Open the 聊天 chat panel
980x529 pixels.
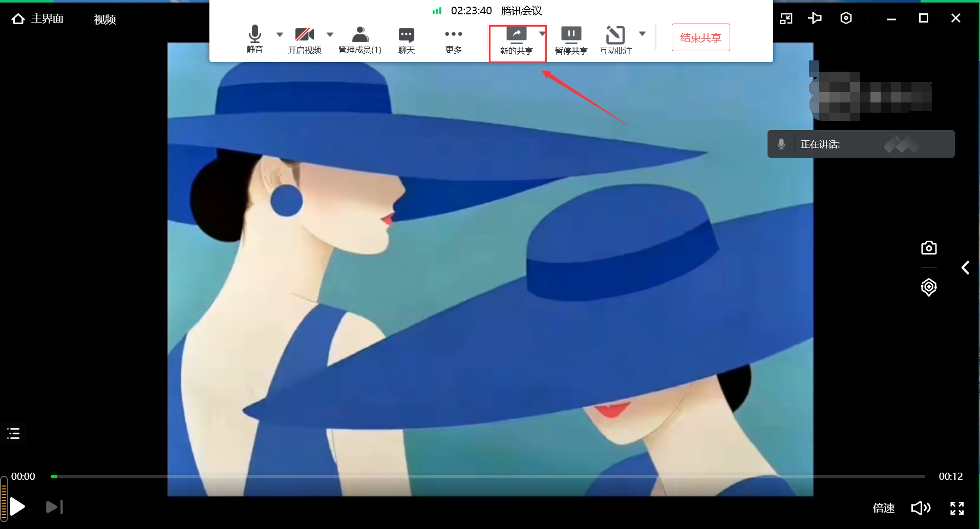(x=407, y=40)
